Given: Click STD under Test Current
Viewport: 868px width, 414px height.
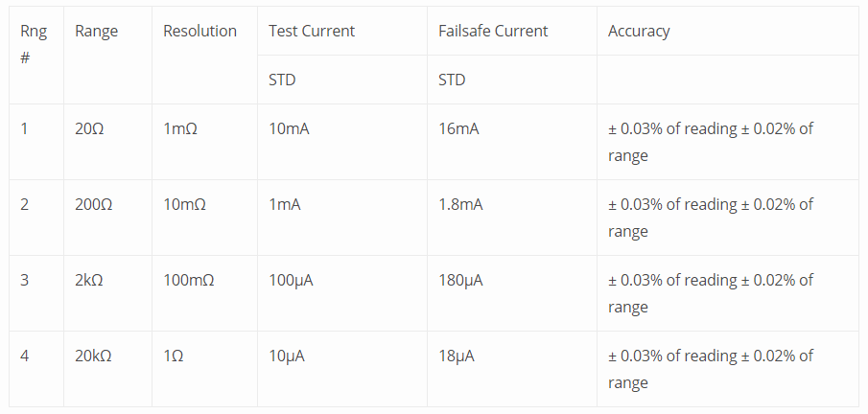Looking at the screenshot, I should click(282, 80).
